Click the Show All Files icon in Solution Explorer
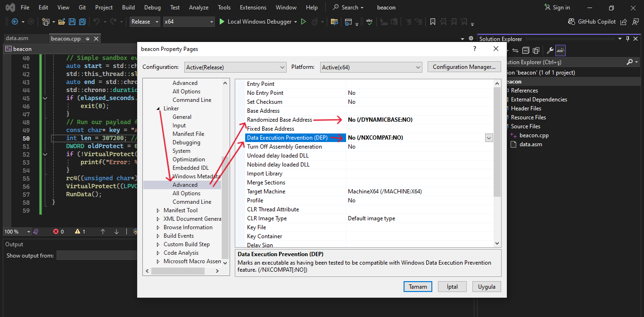 536,50
